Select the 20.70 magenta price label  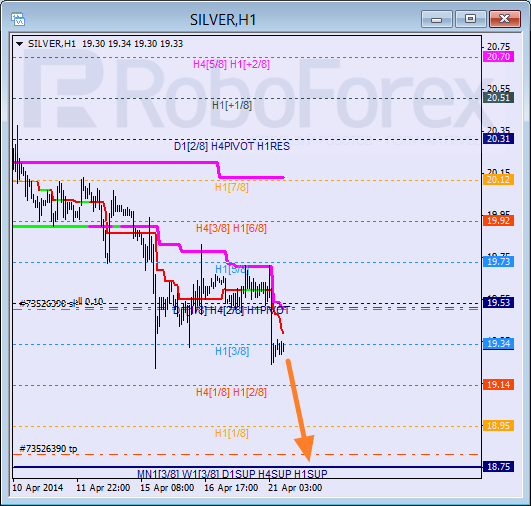coord(498,57)
